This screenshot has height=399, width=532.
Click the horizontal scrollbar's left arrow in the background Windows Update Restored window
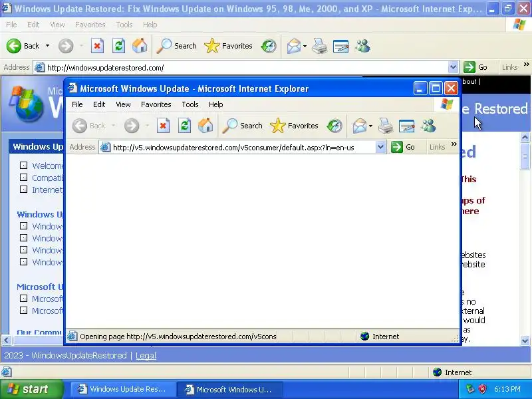(x=7, y=340)
